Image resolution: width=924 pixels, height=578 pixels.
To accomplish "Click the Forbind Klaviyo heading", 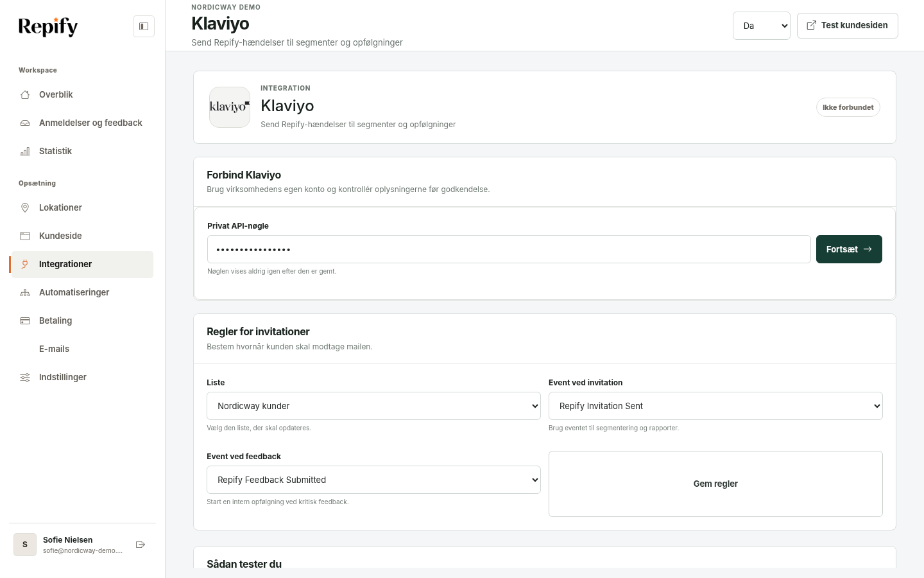I will click(244, 175).
